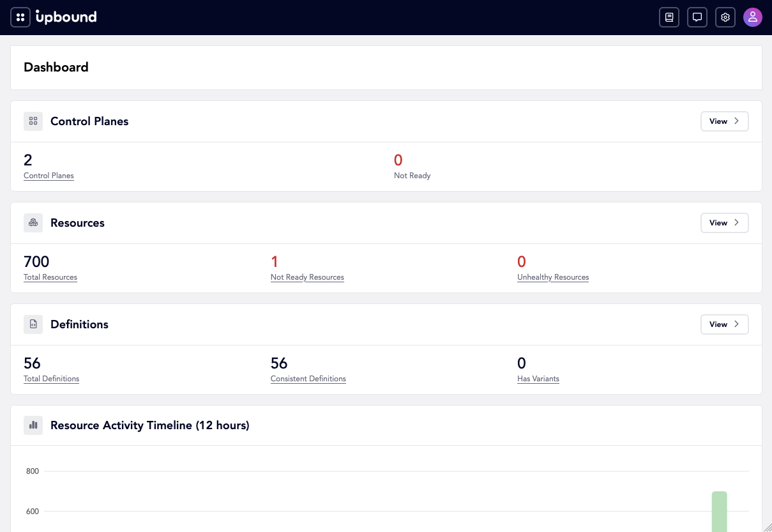
Task: Open the Total Resources link
Action: (50, 277)
